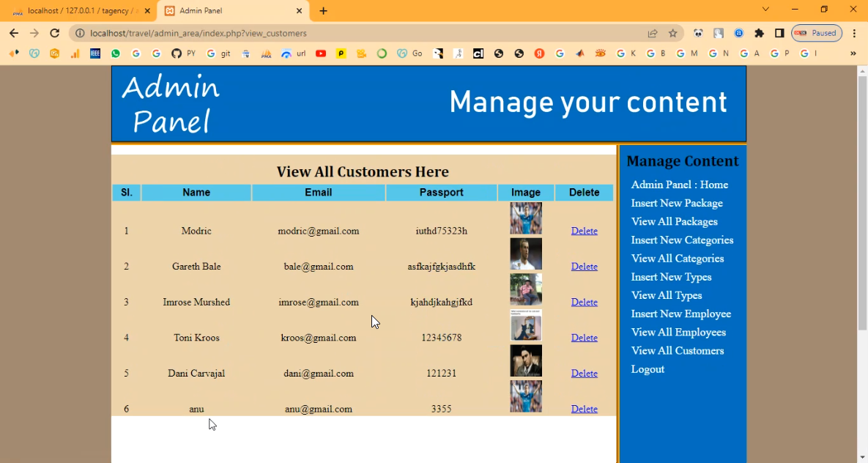The width and height of the screenshot is (868, 463).
Task: Open the IEEE bookmark
Action: [95, 53]
